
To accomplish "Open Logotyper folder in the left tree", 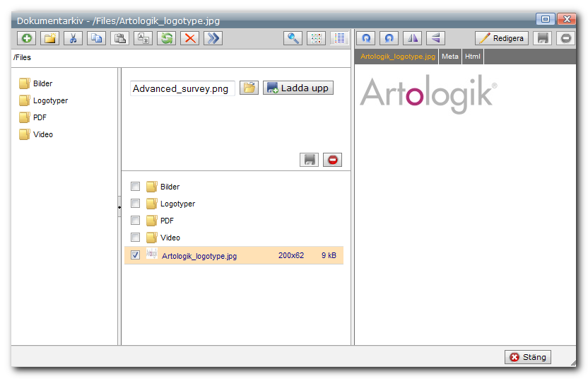I will coord(44,100).
